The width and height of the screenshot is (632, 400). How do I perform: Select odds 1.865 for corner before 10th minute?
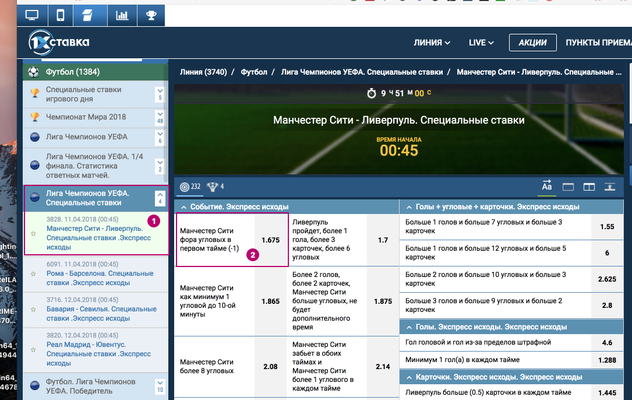pos(270,301)
